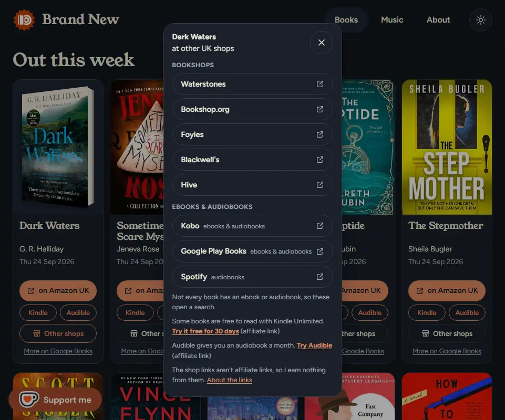Click external-link icon on Google Play Books row
Image resolution: width=505 pixels, height=420 pixels.
point(320,251)
